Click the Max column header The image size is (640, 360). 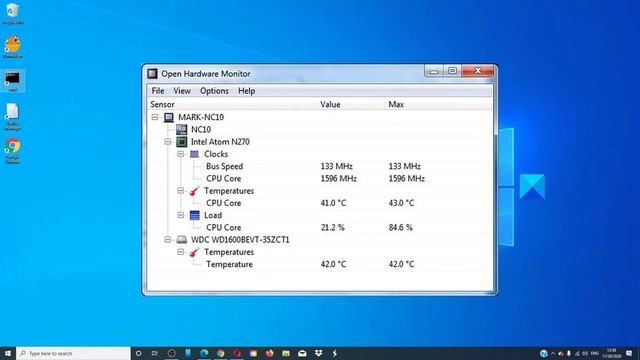tap(420, 104)
